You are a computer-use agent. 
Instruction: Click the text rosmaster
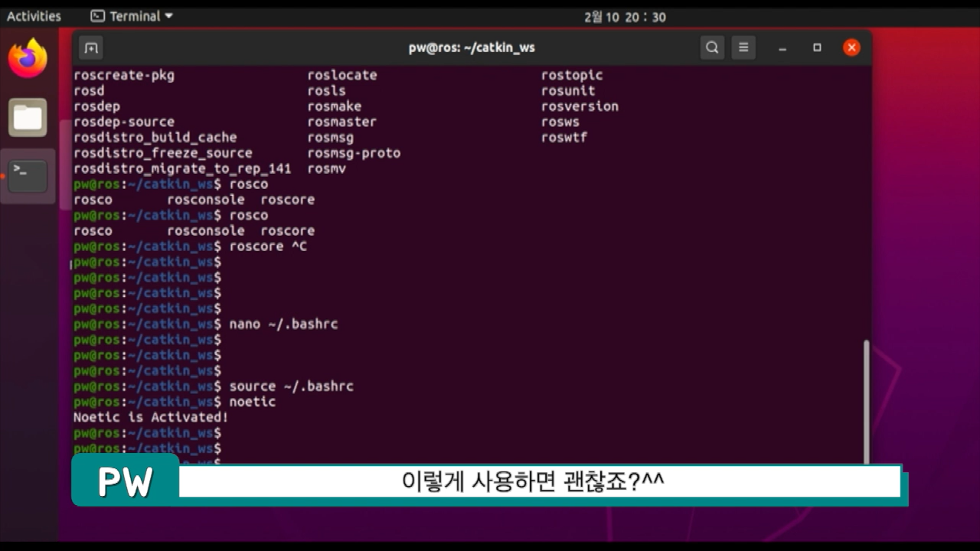[x=342, y=122]
